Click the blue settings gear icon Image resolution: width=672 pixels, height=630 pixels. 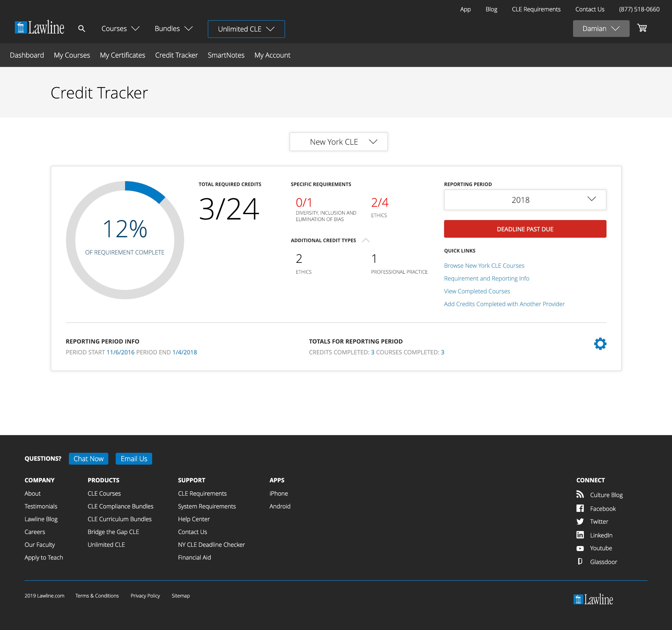coord(600,343)
